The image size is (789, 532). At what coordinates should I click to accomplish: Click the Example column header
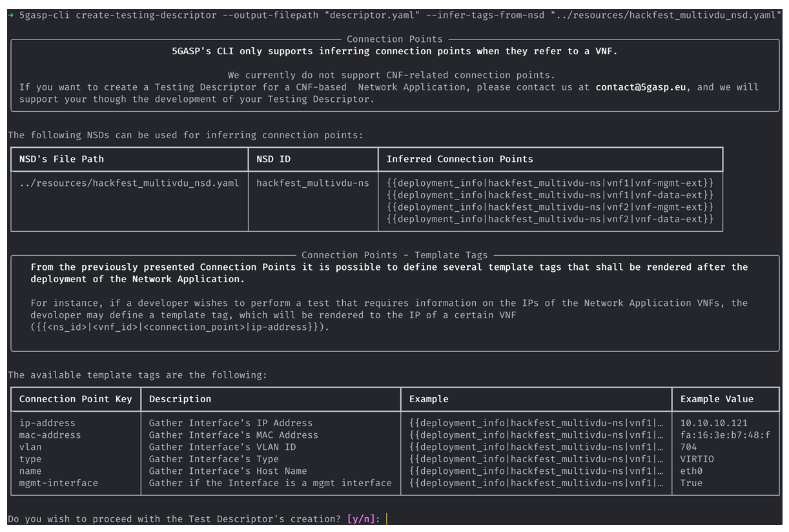click(x=429, y=399)
